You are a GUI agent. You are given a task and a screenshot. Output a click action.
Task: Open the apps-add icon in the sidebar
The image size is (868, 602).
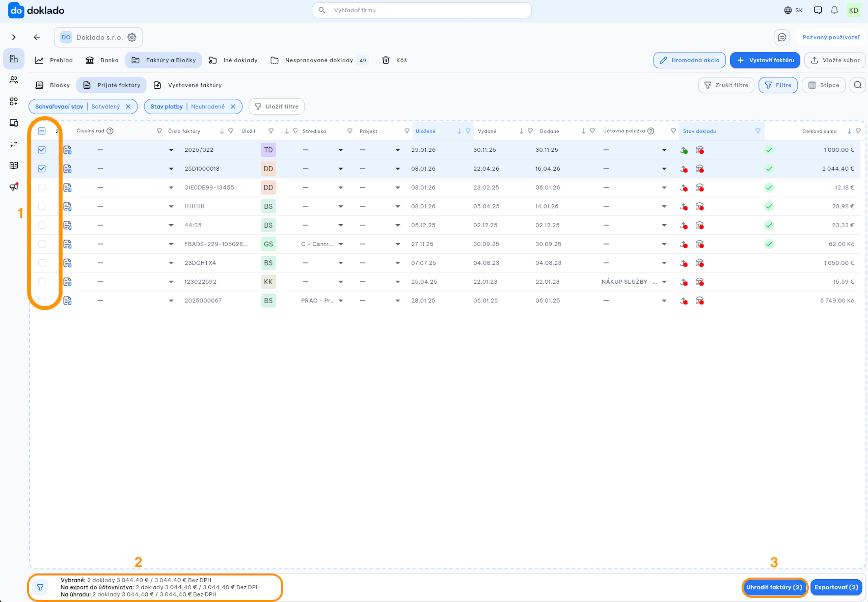tap(14, 101)
